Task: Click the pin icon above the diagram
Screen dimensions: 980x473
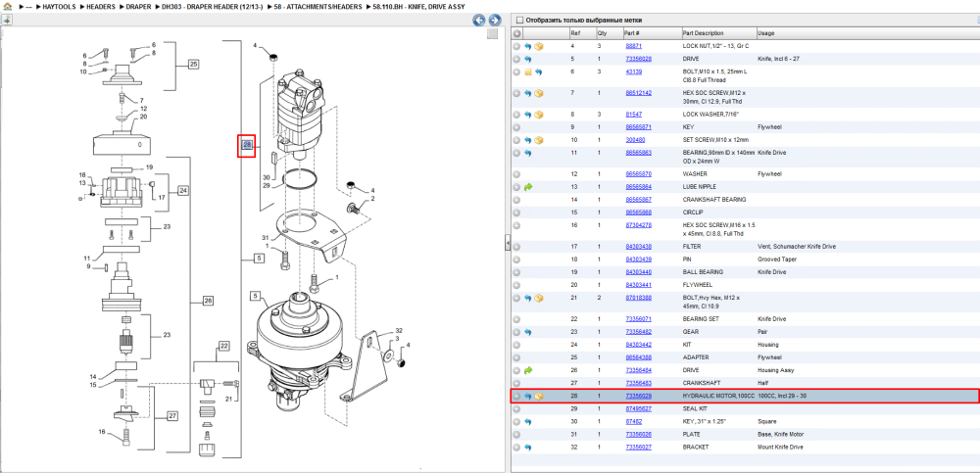Action: (x=7, y=20)
